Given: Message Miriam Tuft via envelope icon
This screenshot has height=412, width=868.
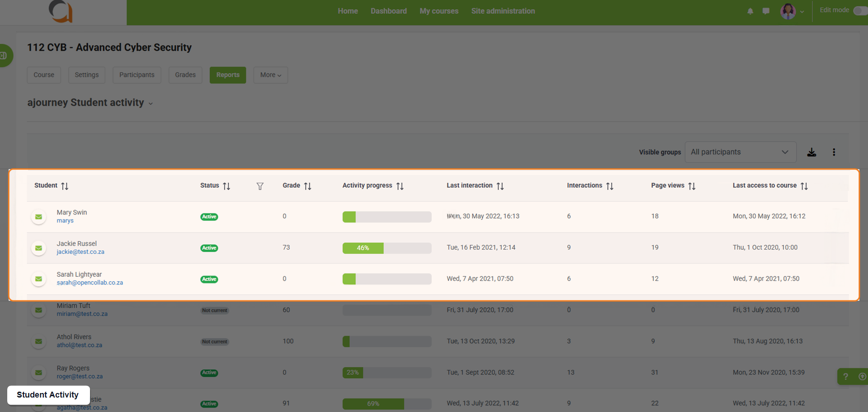Looking at the screenshot, I should (x=38, y=310).
